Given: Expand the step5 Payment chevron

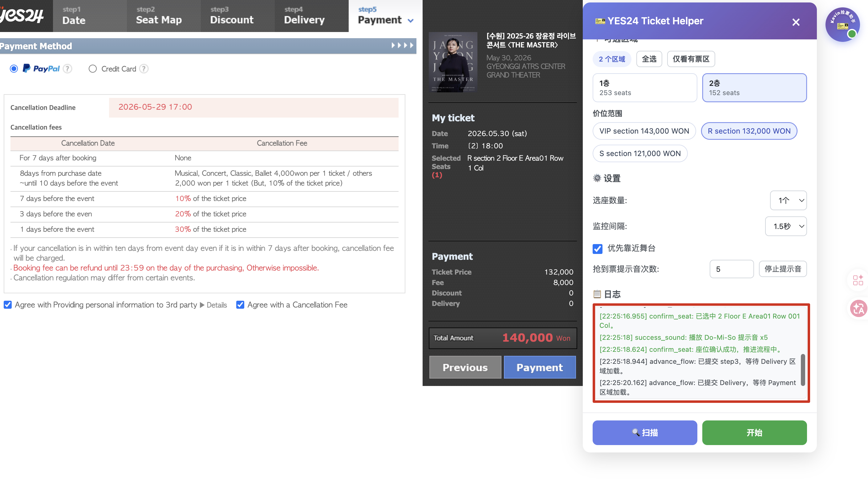Looking at the screenshot, I should pos(410,21).
